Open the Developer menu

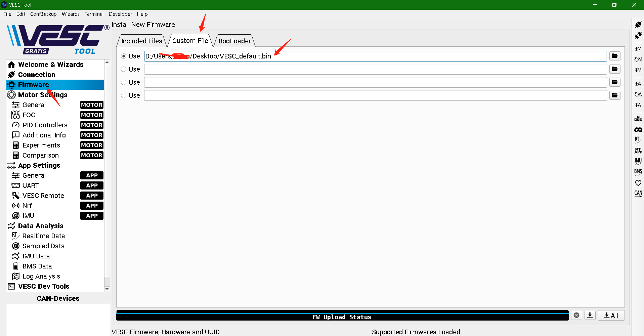120,14
